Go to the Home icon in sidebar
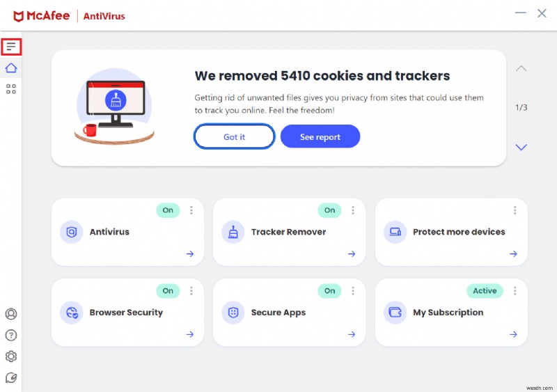 point(11,68)
